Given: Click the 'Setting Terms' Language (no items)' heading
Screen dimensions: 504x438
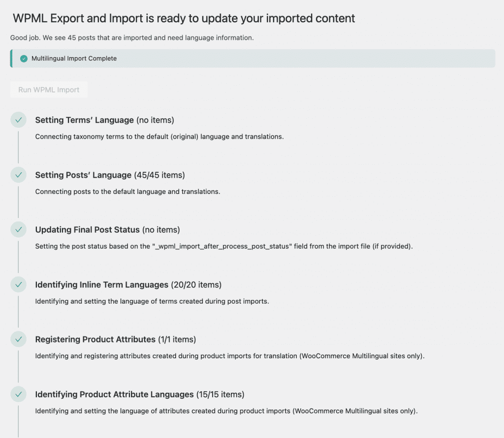Looking at the screenshot, I should 104,120.
